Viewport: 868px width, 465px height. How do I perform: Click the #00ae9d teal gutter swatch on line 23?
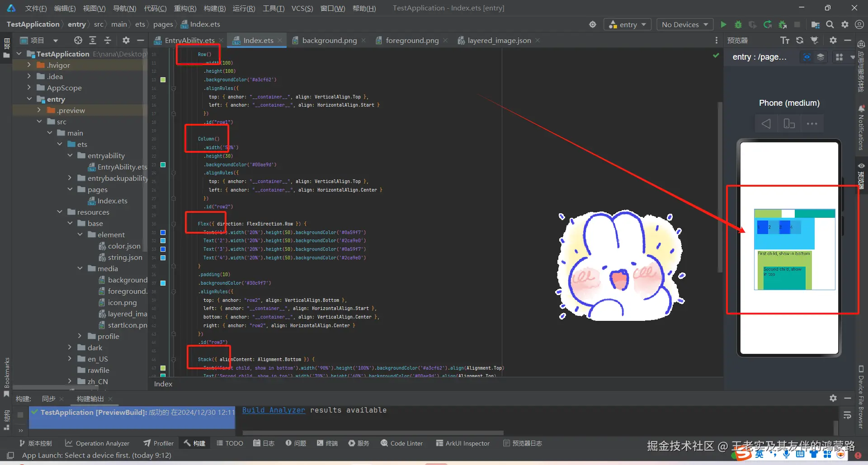(163, 164)
